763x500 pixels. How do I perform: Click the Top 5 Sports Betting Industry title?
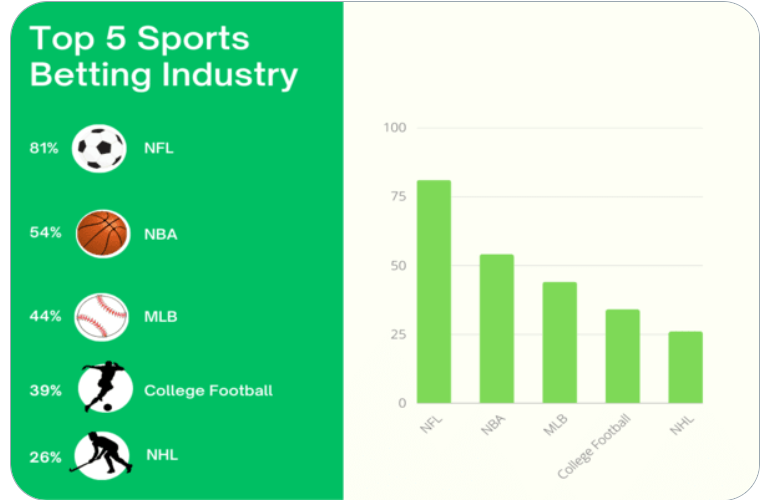tap(164, 57)
